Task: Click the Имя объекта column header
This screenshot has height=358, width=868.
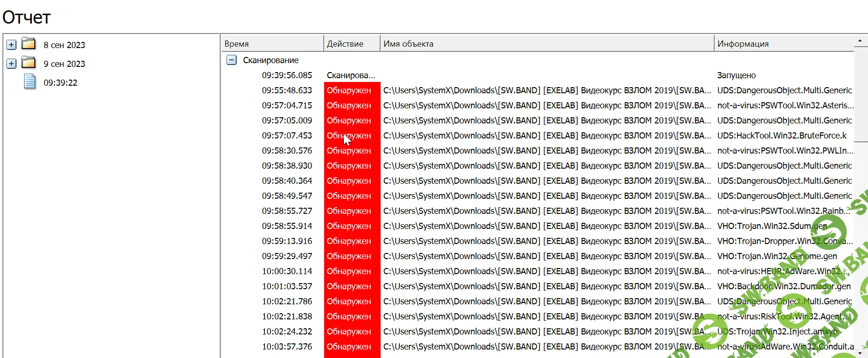Action: tap(547, 44)
